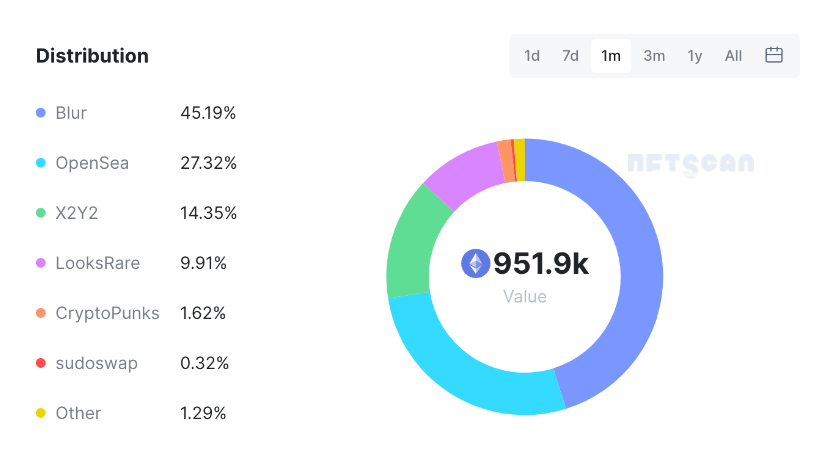Click the 0.32% sudoswap percentage
This screenshot has height=450, width=824.
(x=204, y=363)
